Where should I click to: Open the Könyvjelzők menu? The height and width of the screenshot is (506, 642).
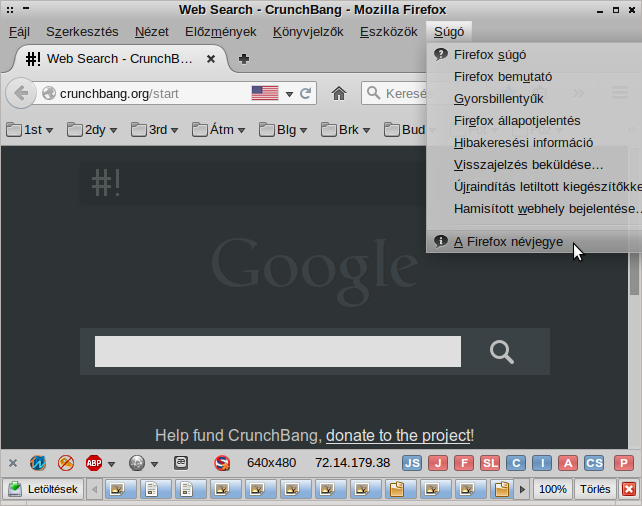308,32
